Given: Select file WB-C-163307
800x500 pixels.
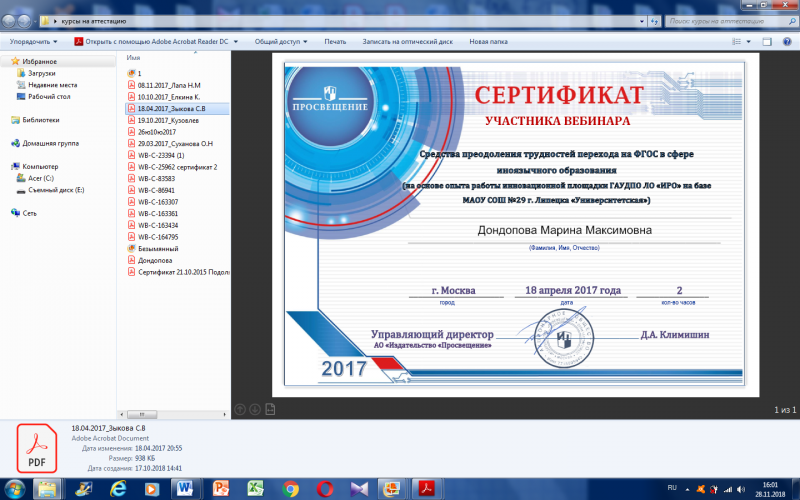Looking at the screenshot, I should (158, 202).
